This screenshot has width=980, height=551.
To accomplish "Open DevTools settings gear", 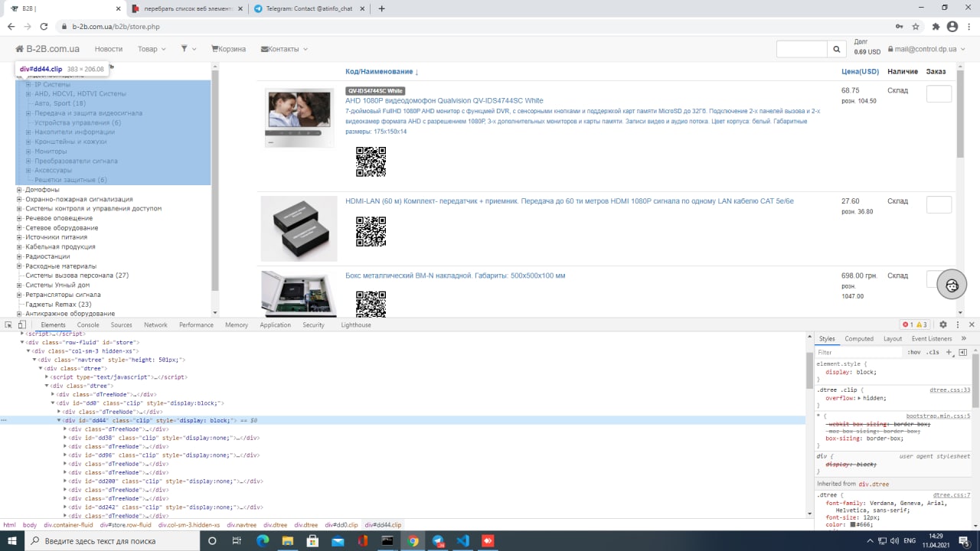I will click(x=943, y=324).
